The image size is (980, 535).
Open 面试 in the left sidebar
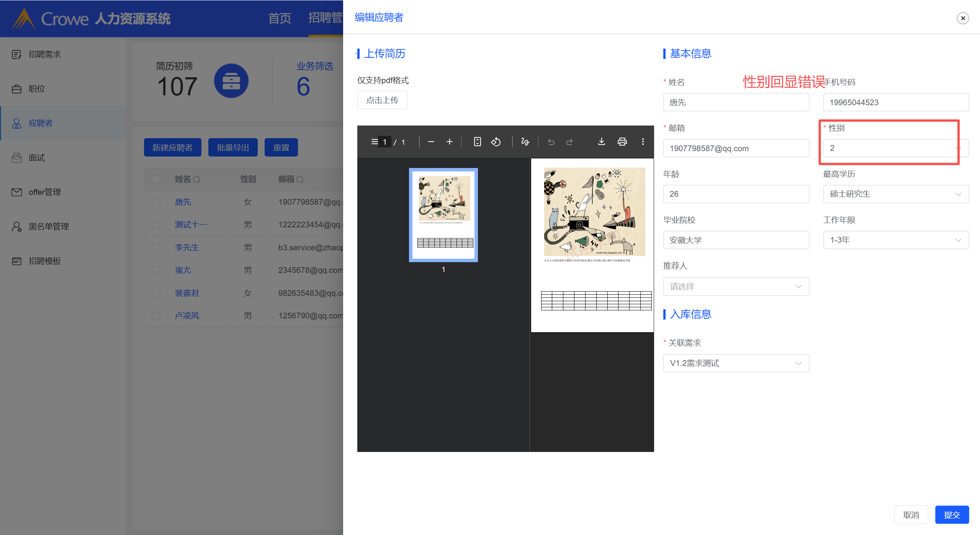point(37,158)
